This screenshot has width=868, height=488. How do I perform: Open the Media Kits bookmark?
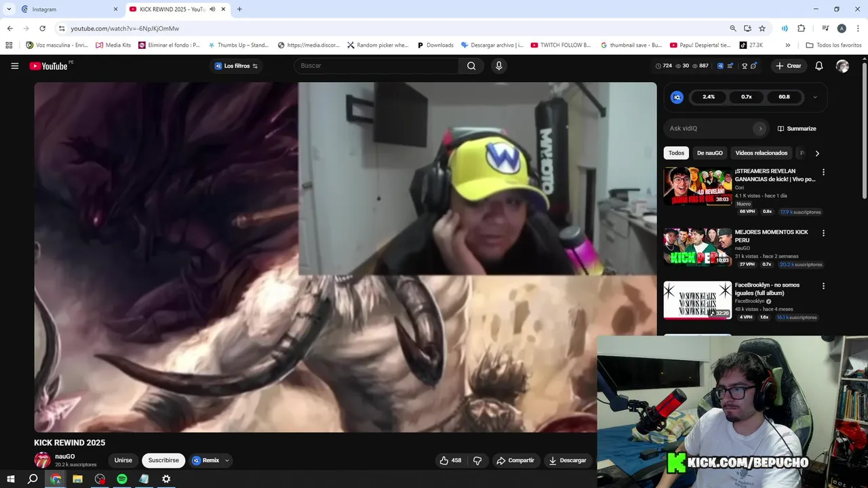113,45
